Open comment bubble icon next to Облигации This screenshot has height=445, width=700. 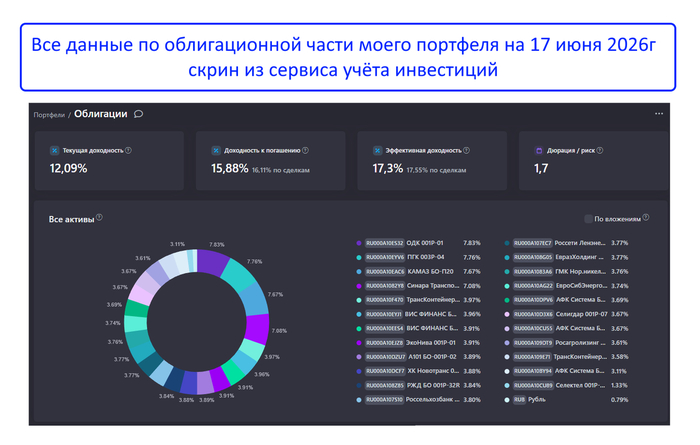pos(139,114)
